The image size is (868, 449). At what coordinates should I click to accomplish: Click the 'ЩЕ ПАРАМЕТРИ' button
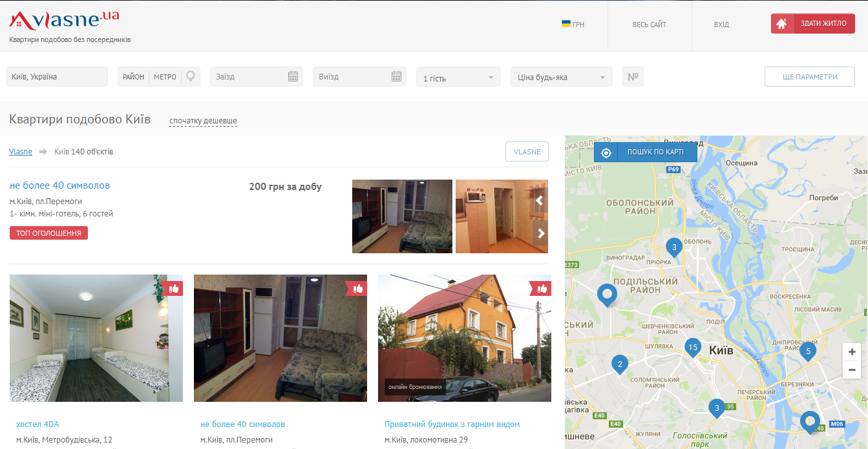(x=809, y=76)
